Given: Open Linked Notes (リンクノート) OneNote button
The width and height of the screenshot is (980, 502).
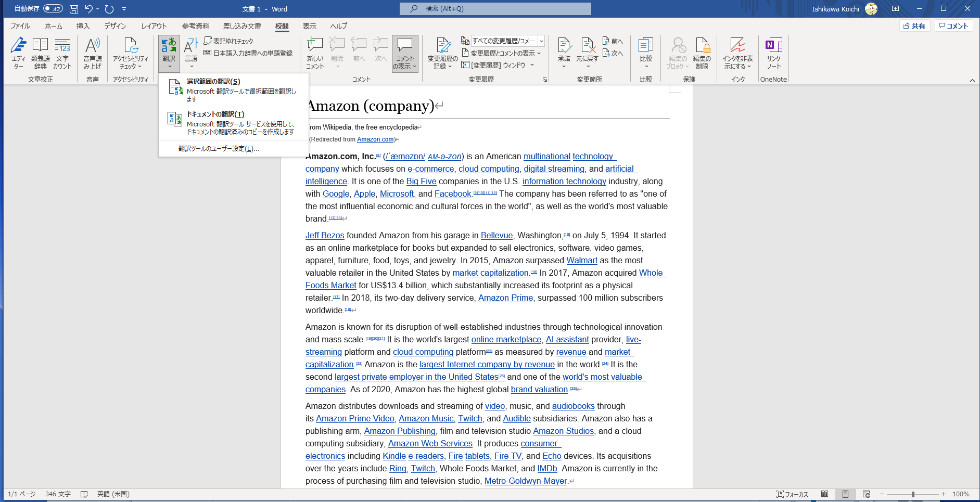Looking at the screenshot, I should (x=773, y=53).
